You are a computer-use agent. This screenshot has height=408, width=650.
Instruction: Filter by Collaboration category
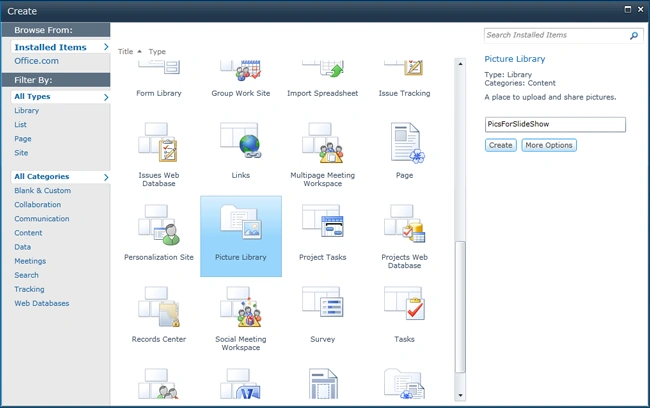(38, 205)
